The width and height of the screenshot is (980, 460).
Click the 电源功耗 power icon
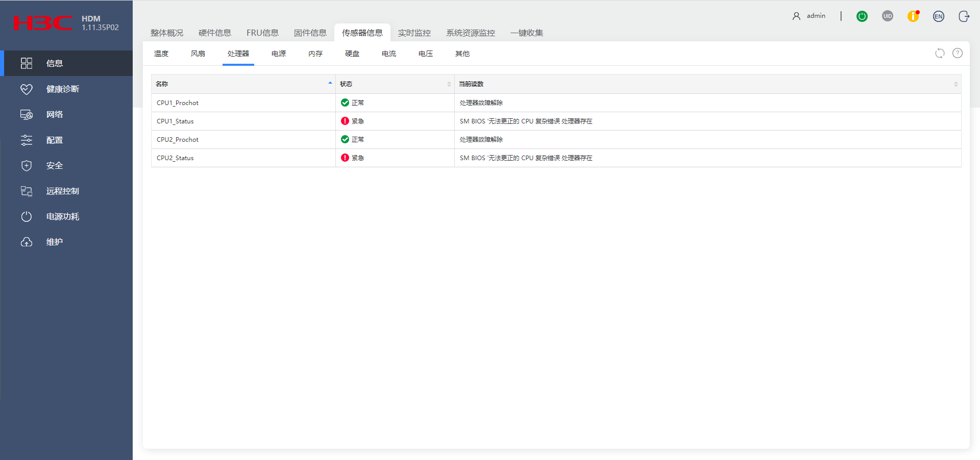coord(27,216)
